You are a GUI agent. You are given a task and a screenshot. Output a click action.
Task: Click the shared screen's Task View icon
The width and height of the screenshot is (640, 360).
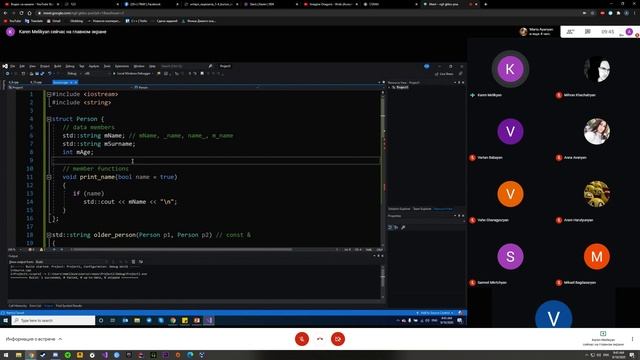click(113, 320)
